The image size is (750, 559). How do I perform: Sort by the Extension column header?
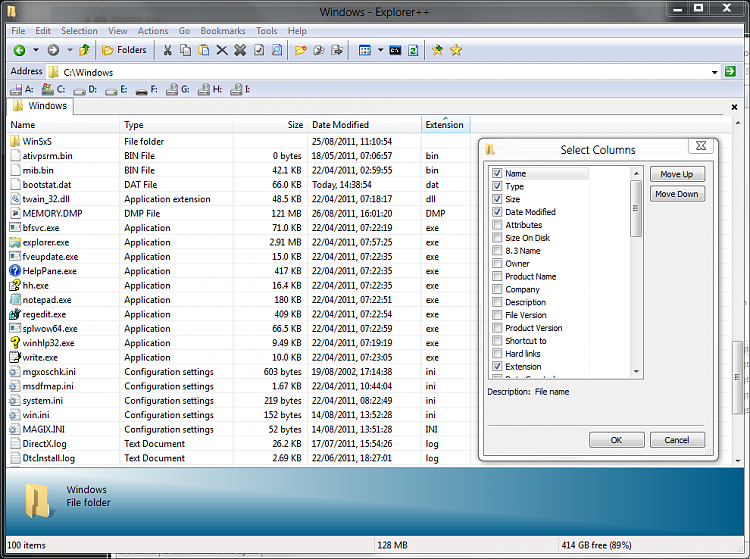445,125
